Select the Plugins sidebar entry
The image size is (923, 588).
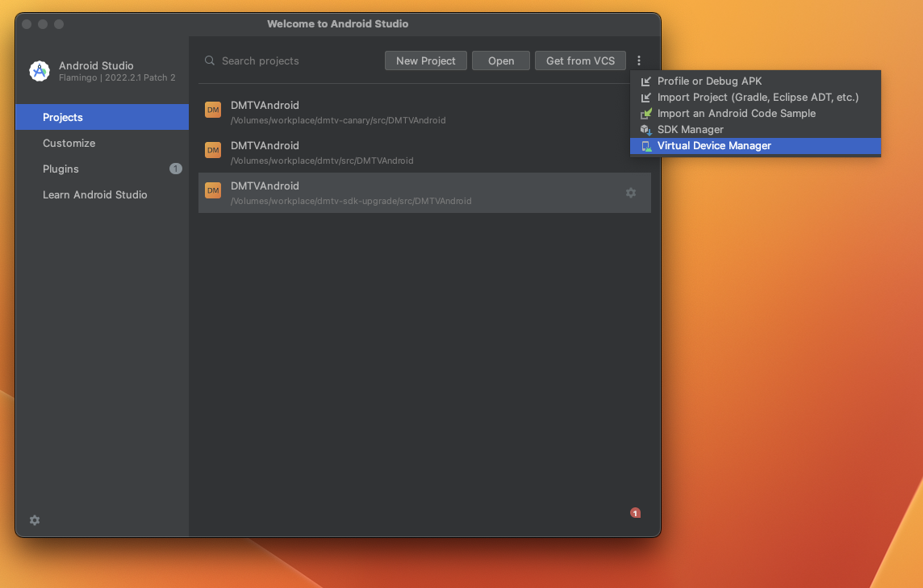tap(62, 169)
